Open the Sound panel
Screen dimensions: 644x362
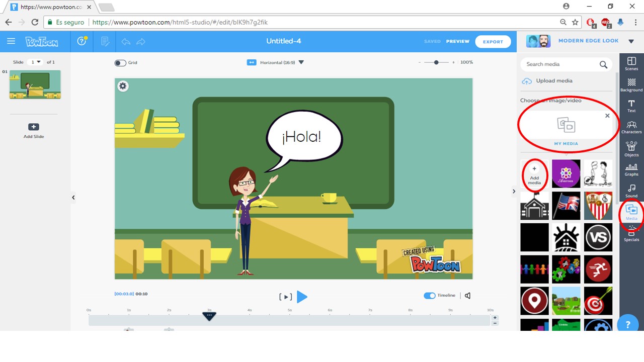pyautogui.click(x=631, y=191)
